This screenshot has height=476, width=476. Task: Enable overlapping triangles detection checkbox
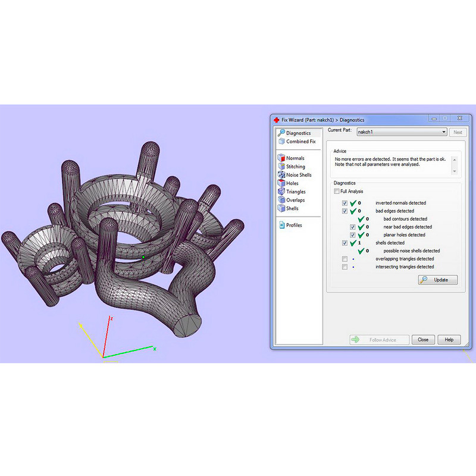345,259
